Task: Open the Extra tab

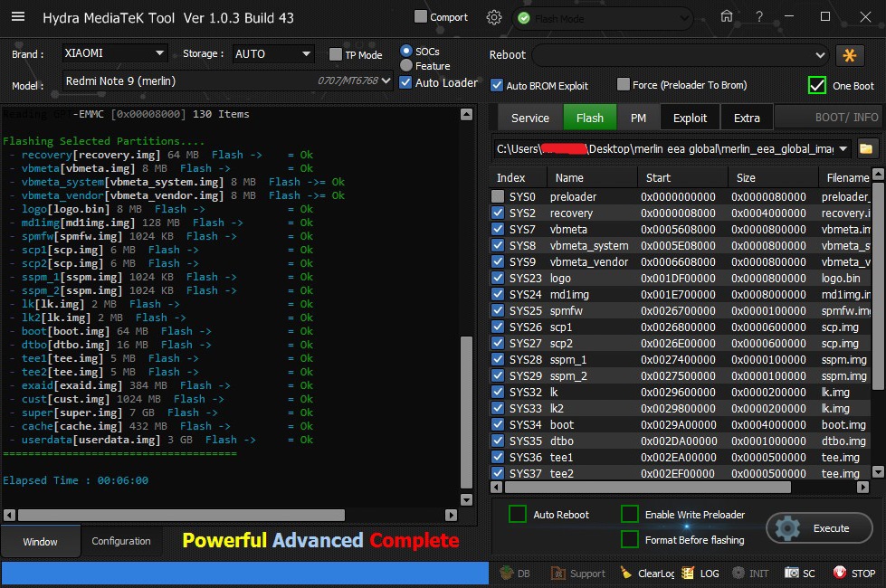Action: click(747, 118)
